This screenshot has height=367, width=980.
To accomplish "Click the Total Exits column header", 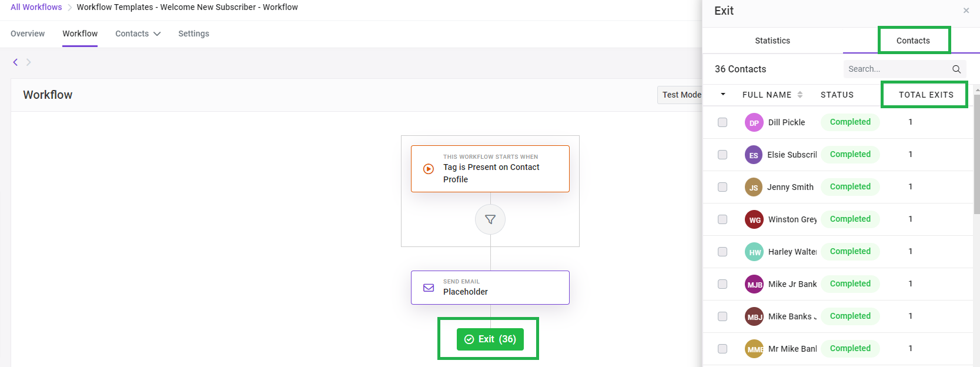I will (926, 95).
